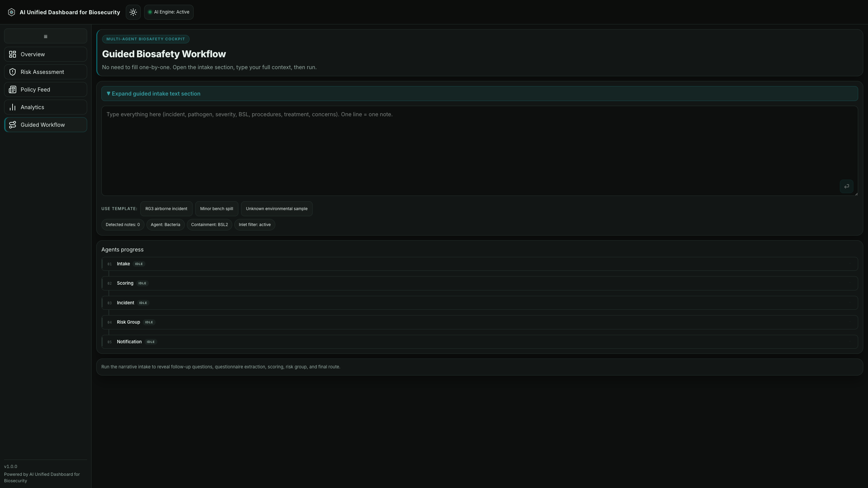This screenshot has width=868, height=488.
Task: Click the Overview grid icon
Action: (13, 54)
